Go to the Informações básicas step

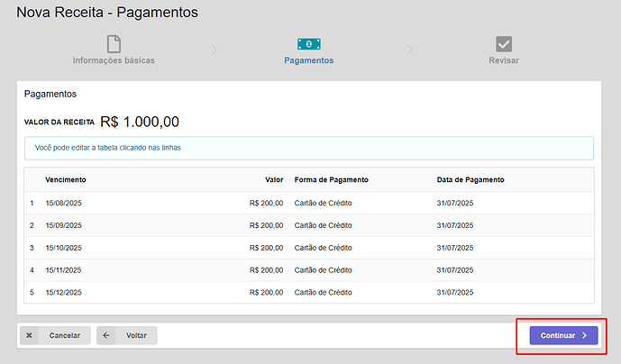pyautogui.click(x=114, y=60)
